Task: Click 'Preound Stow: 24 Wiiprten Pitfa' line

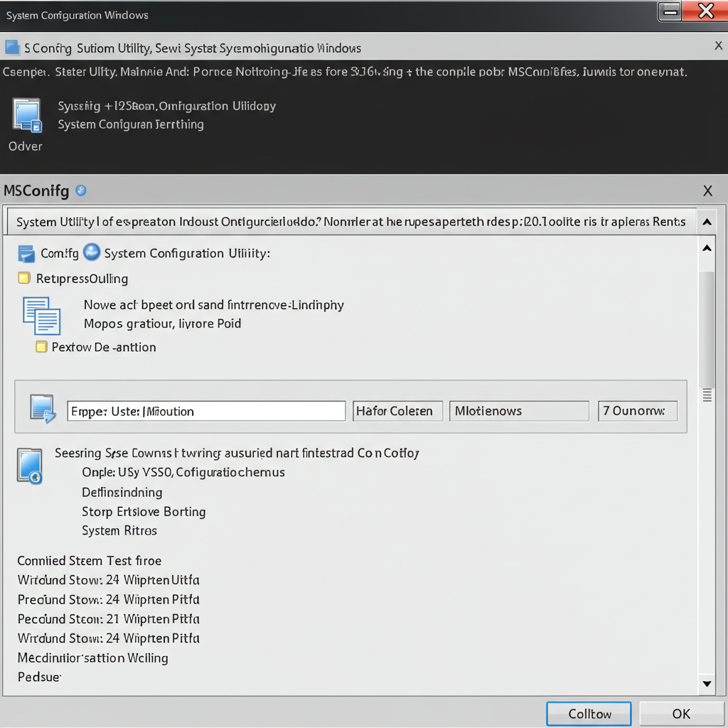Action: (x=109, y=599)
